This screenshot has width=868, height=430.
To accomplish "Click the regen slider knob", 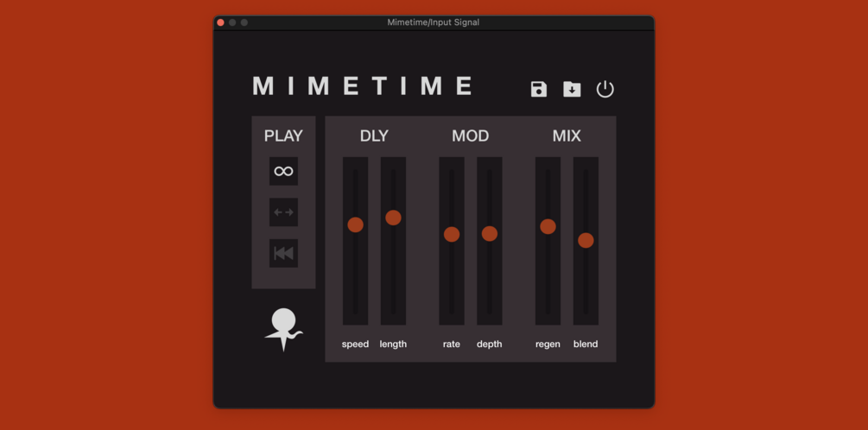I will click(548, 226).
